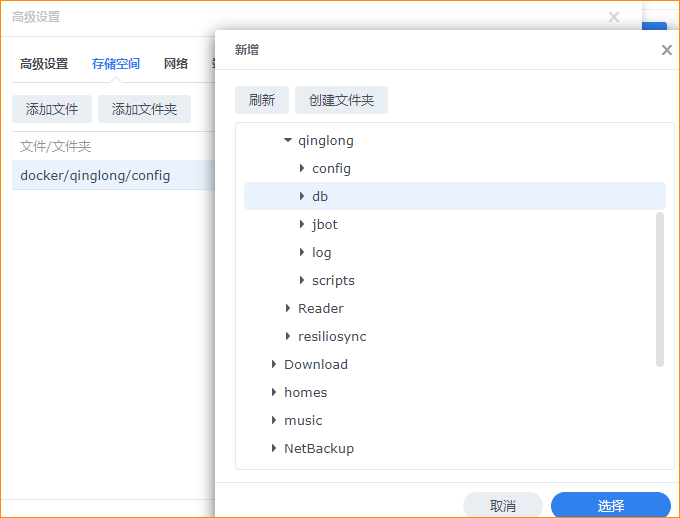Expand the jbot folder node

coord(302,225)
